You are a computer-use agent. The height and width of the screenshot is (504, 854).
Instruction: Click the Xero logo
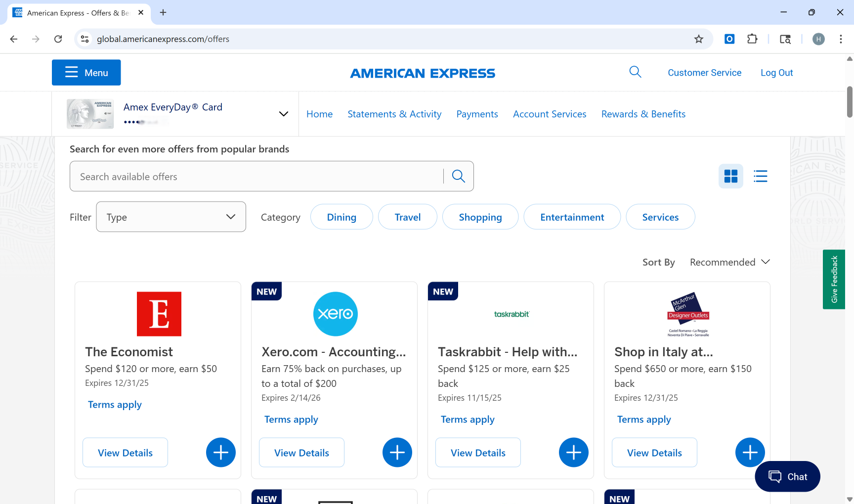pyautogui.click(x=336, y=314)
